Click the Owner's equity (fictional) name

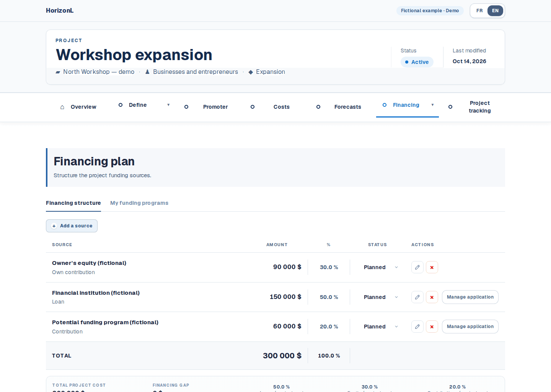pos(89,263)
